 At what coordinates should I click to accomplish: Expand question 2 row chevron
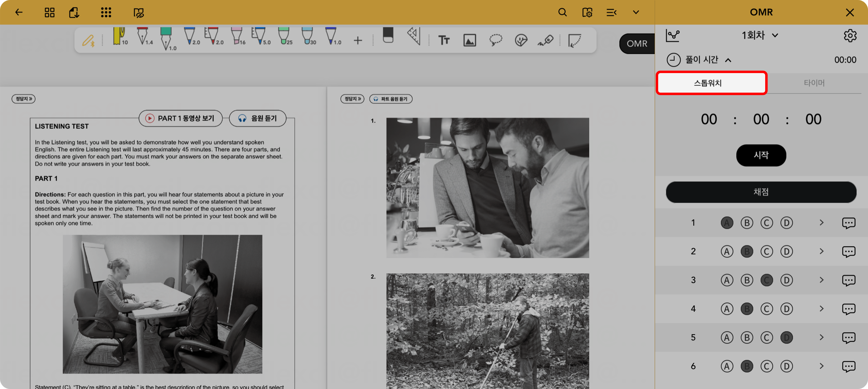pos(821,252)
